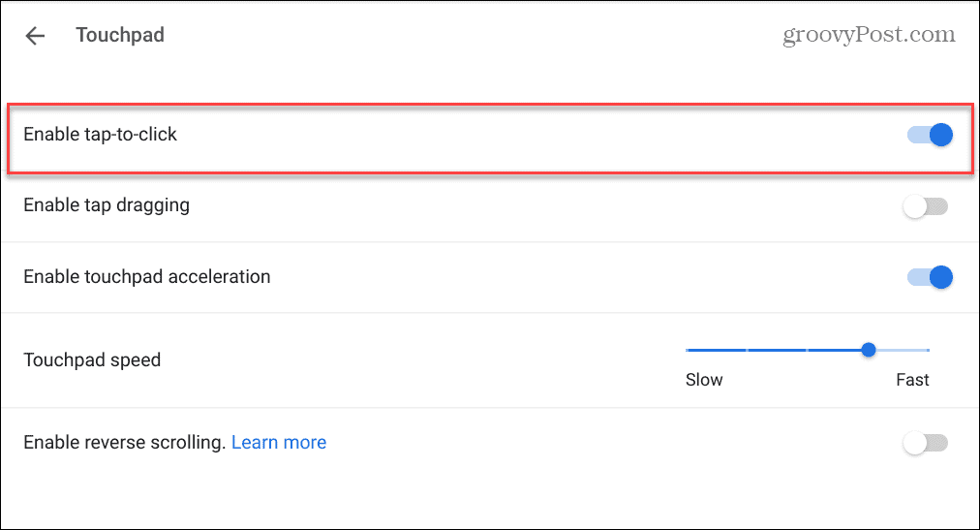Click the Touchpad page heading

coord(120,36)
